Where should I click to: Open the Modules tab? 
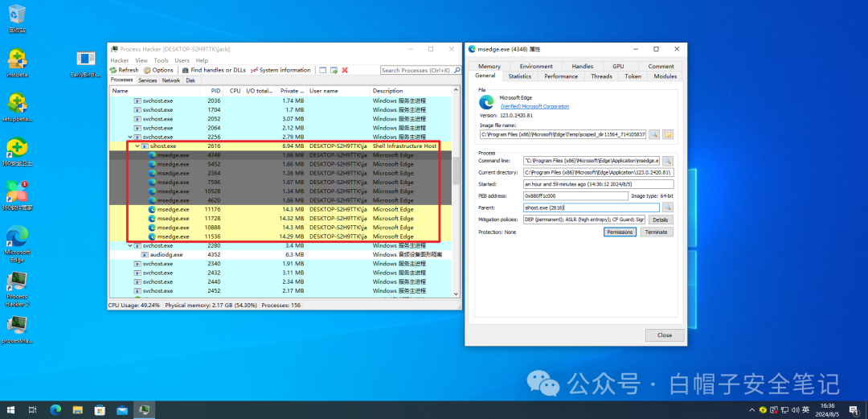pos(665,76)
